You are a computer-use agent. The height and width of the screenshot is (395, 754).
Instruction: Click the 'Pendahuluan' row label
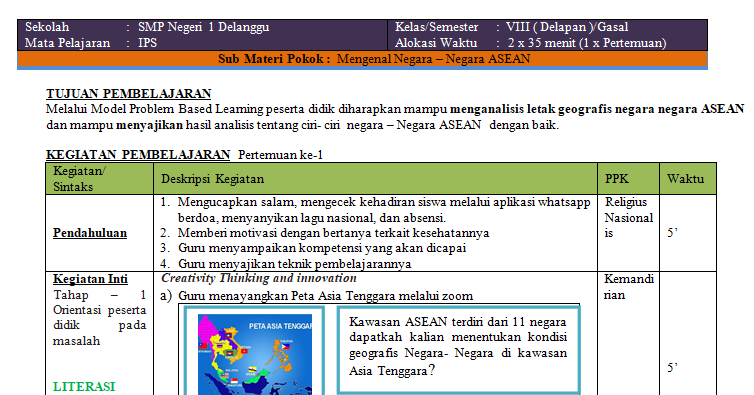point(90,233)
